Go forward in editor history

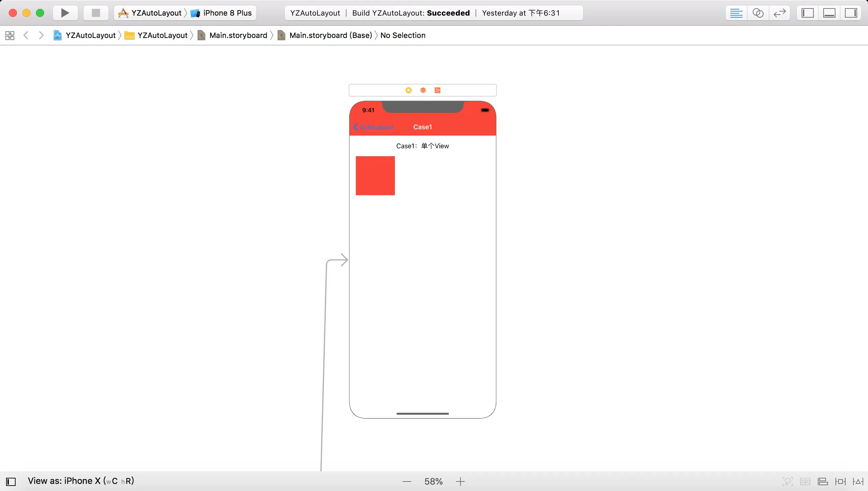[x=41, y=35]
